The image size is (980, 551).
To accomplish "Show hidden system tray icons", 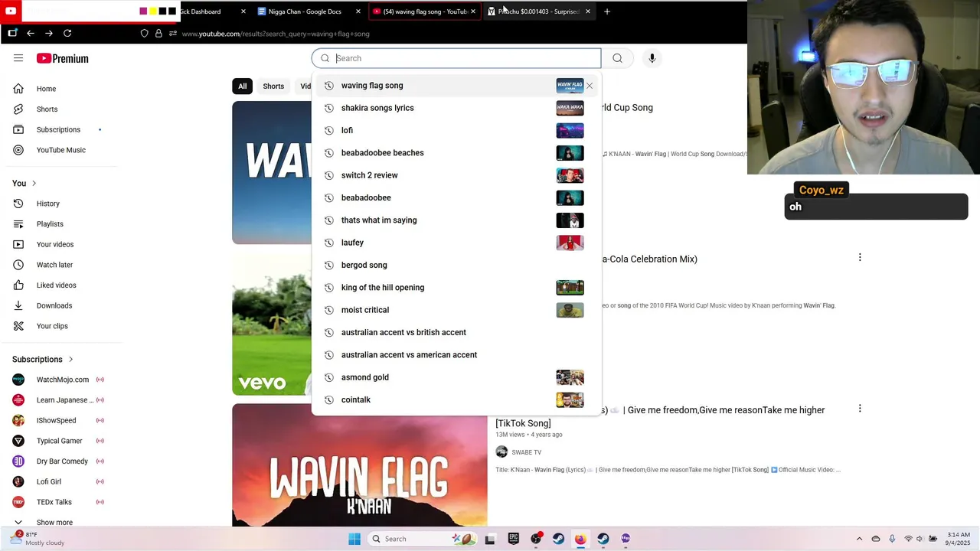I will (x=859, y=539).
